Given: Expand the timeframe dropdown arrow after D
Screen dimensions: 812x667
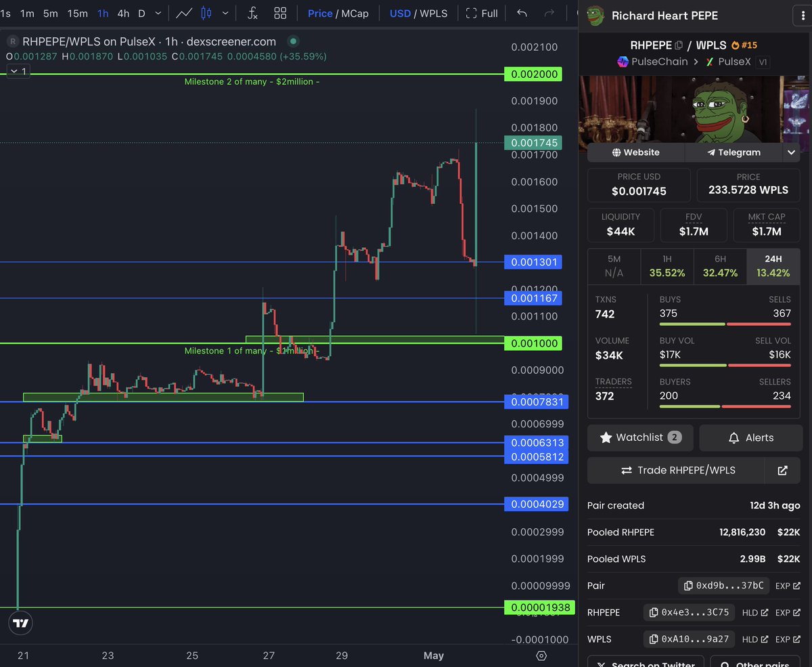Looking at the screenshot, I should (158, 13).
